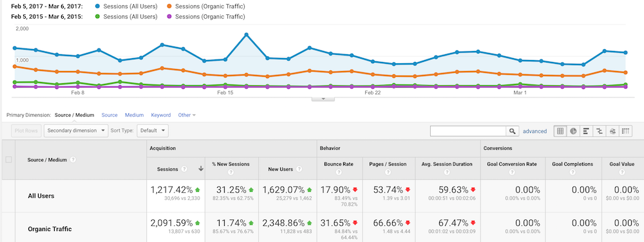Click the 59.63% session duration value

453,190
